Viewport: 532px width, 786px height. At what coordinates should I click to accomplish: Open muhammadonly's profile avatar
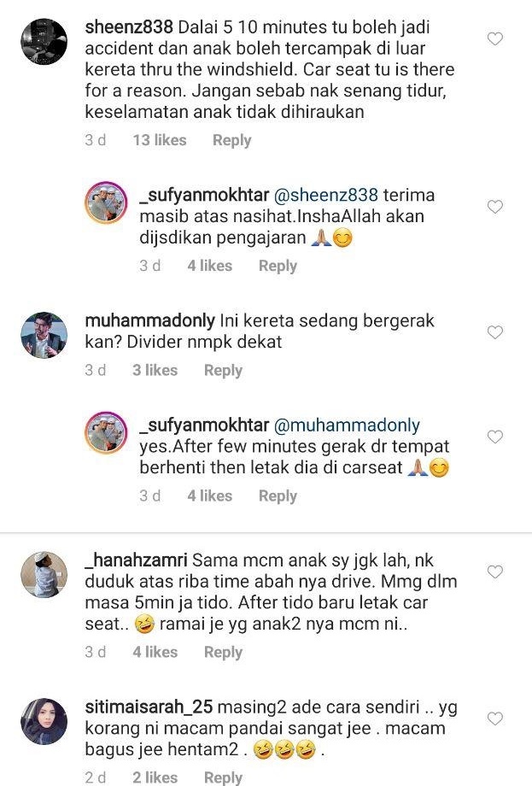[44, 335]
